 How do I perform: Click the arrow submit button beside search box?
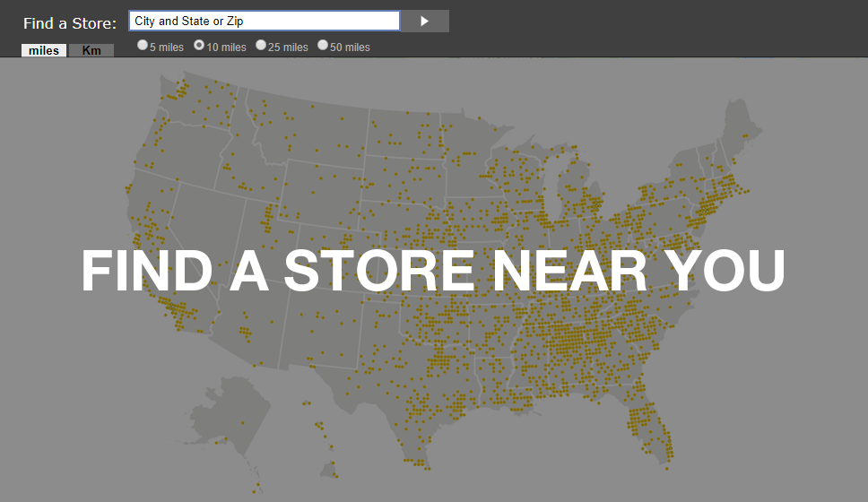[424, 21]
